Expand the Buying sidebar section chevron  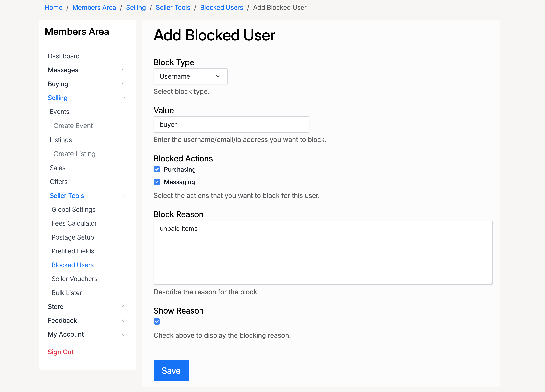(x=123, y=84)
